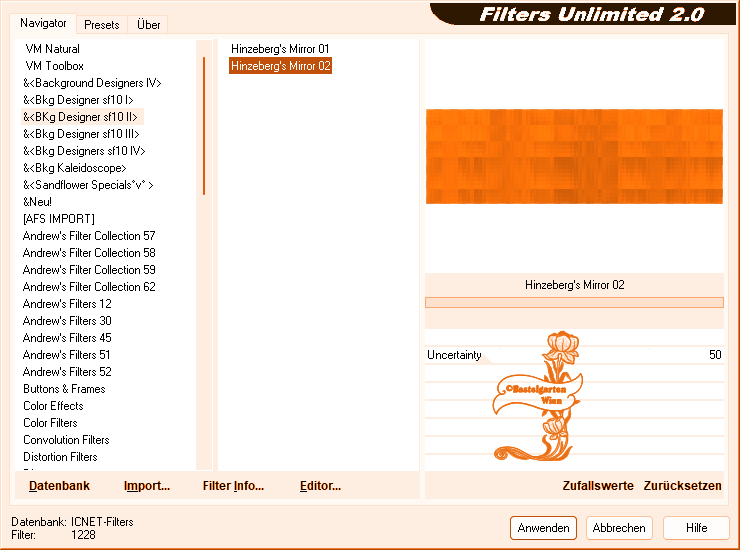Click the Uncertainty value 50
The width and height of the screenshot is (740, 550).
[715, 355]
